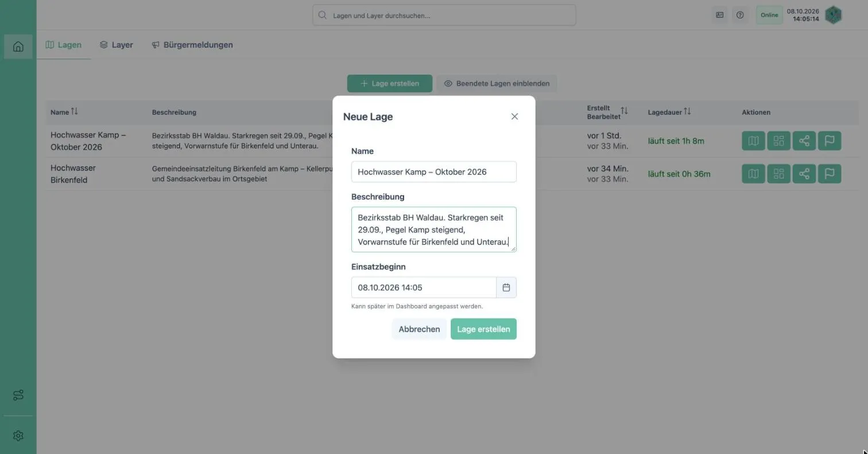Sort table by Name column
Image resolution: width=868 pixels, height=454 pixels.
coord(74,112)
